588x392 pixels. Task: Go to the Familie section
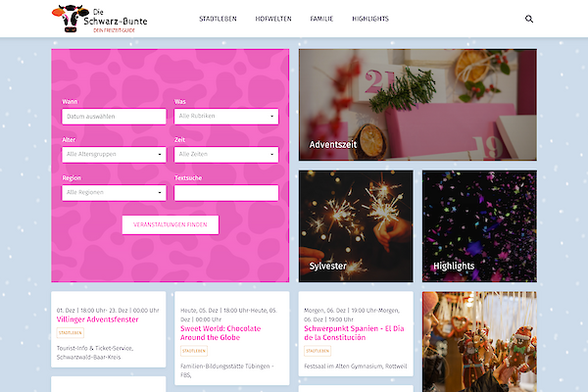click(x=321, y=19)
